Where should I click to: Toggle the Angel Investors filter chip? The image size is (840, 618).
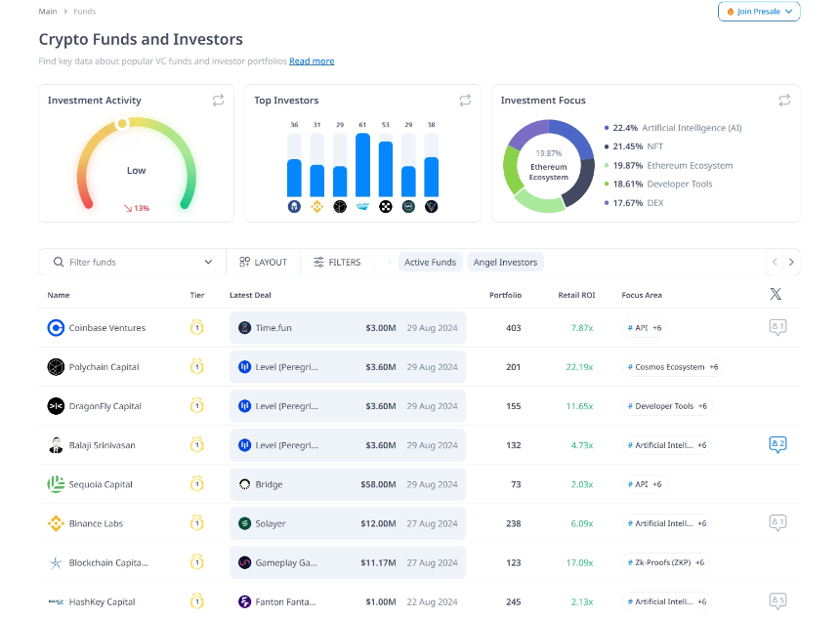click(505, 262)
